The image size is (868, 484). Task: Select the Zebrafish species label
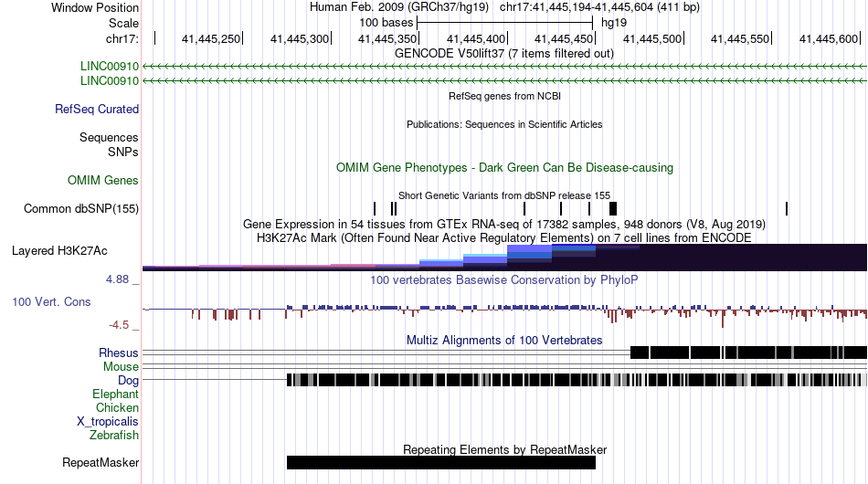[x=114, y=436]
